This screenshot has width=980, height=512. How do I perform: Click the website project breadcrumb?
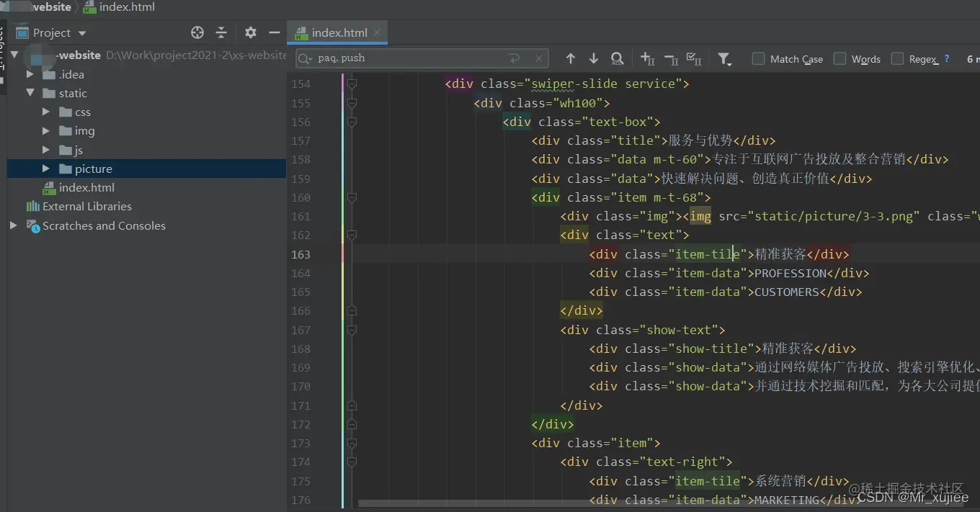(x=52, y=7)
